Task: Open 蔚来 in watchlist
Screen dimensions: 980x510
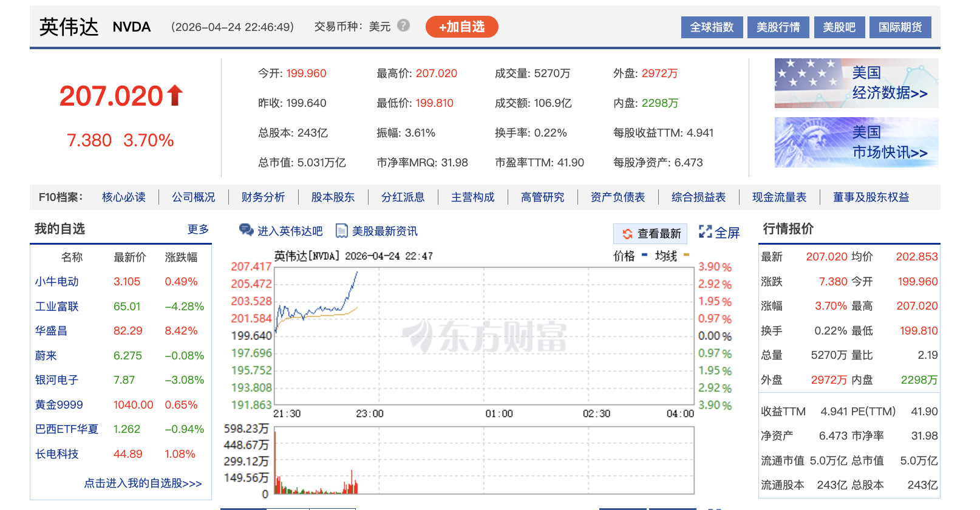Action: pos(46,356)
